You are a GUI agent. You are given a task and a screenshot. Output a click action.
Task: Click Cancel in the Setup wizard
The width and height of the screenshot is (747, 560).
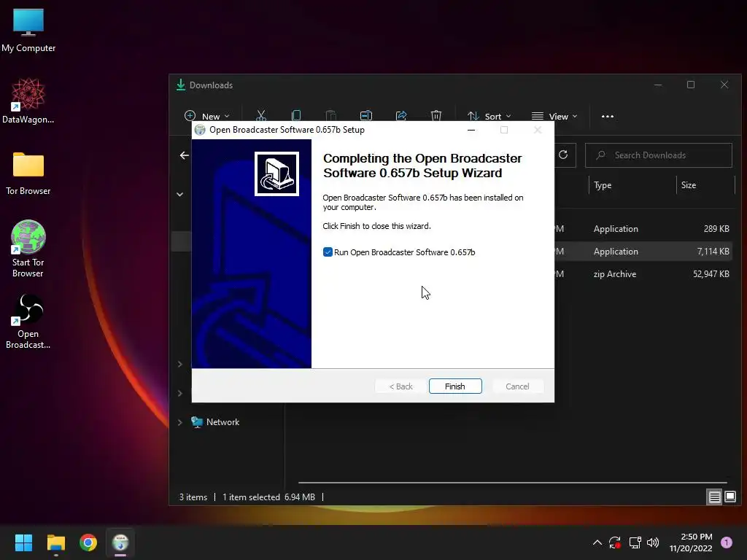(517, 386)
